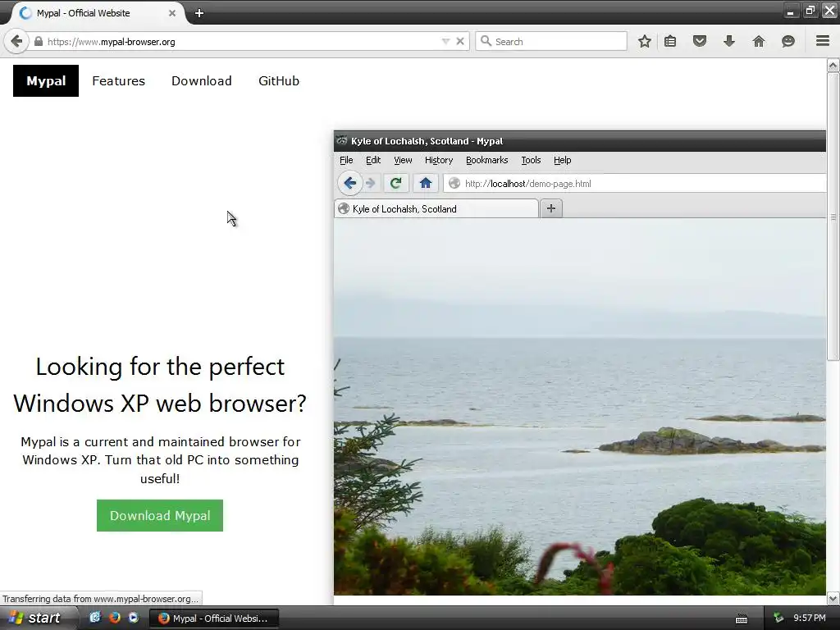
Task: Show bookmarks list icon
Action: pos(670,41)
